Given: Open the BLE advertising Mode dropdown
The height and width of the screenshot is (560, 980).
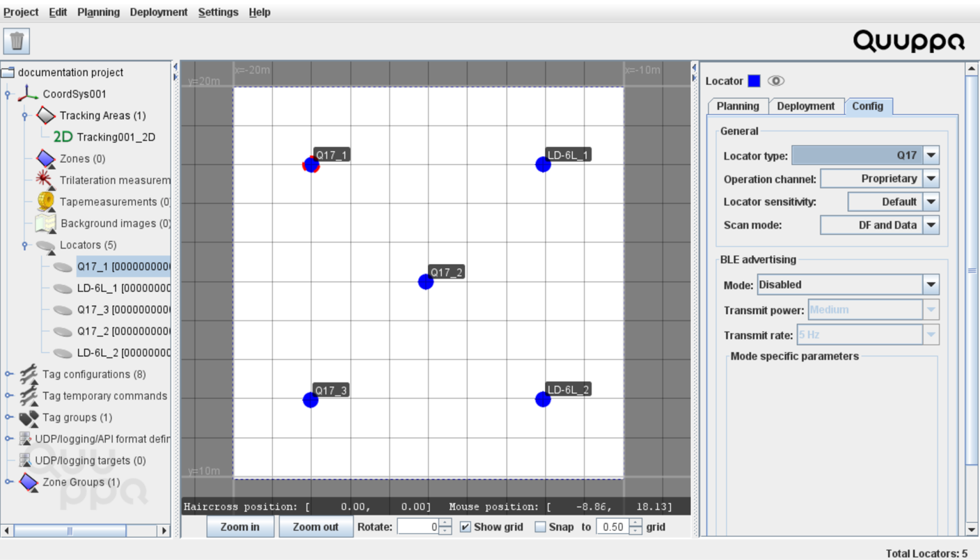Looking at the screenshot, I should pyautogui.click(x=931, y=284).
